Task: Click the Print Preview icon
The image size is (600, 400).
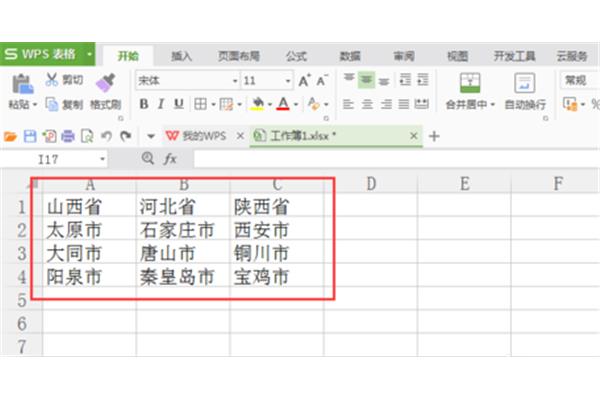Action: 87,136
